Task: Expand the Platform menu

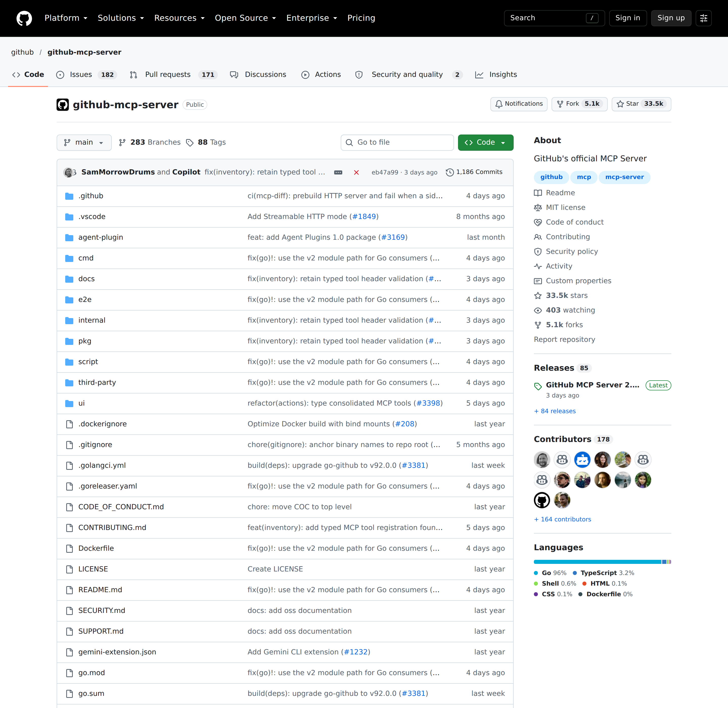Action: pos(66,18)
